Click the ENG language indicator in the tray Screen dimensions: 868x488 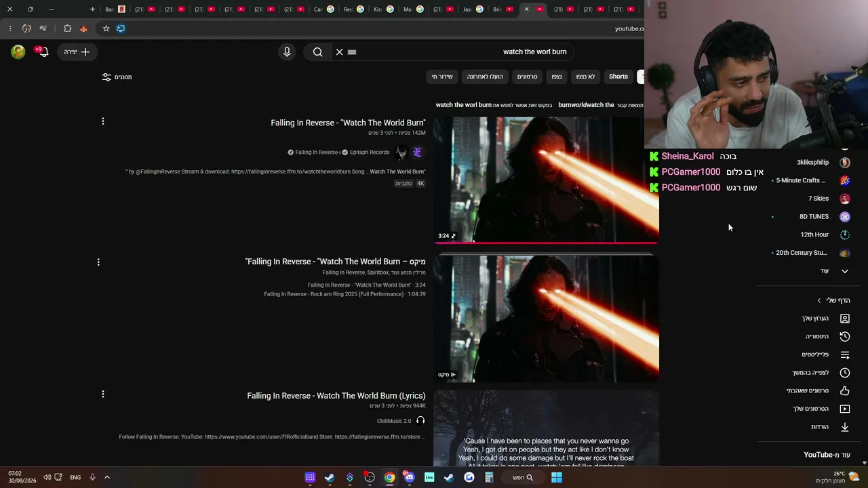tap(75, 478)
